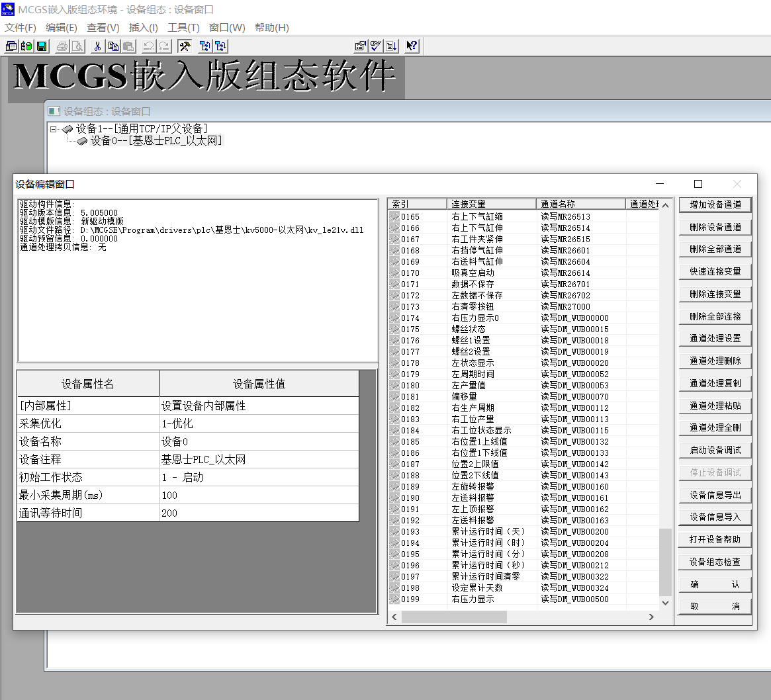Click the checkmark configuration check toolbar icon

(376, 46)
